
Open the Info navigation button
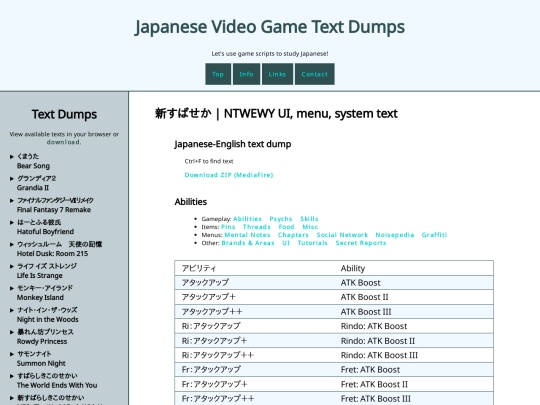click(246, 74)
